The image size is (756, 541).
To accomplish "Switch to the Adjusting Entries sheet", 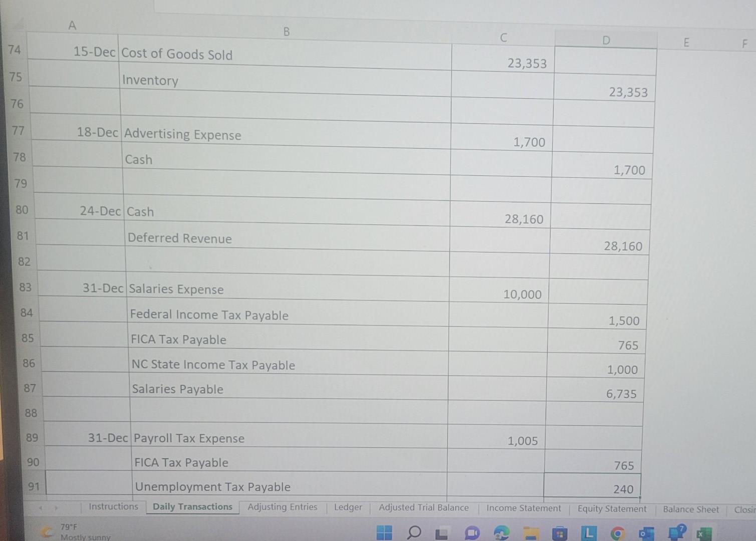I will (x=282, y=506).
